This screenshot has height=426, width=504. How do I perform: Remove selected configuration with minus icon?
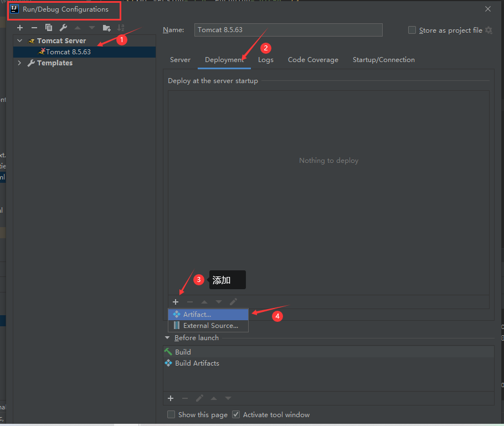click(x=34, y=28)
